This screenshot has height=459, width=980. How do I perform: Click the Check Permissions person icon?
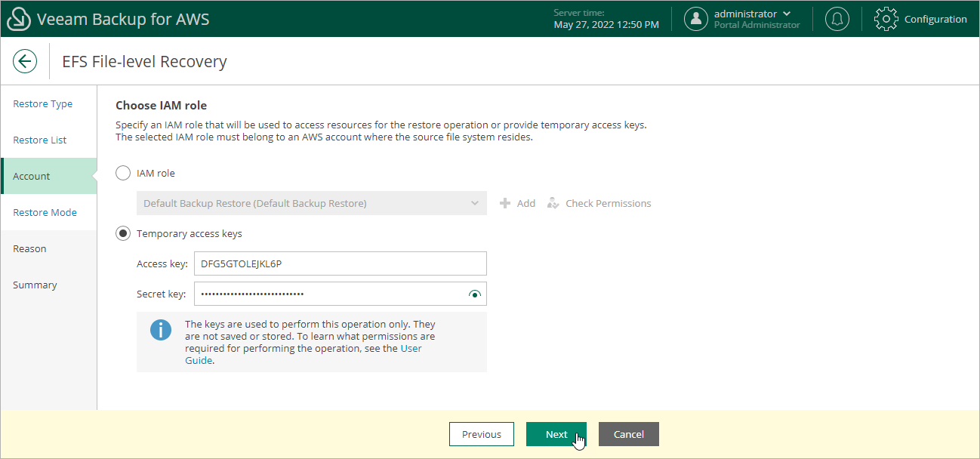[x=553, y=203]
